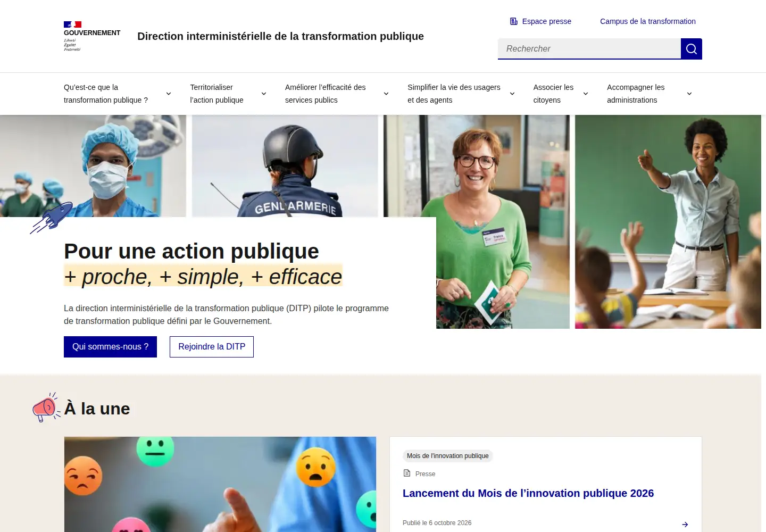
Task: Open the "Espace presse" link
Action: pyautogui.click(x=540, y=21)
